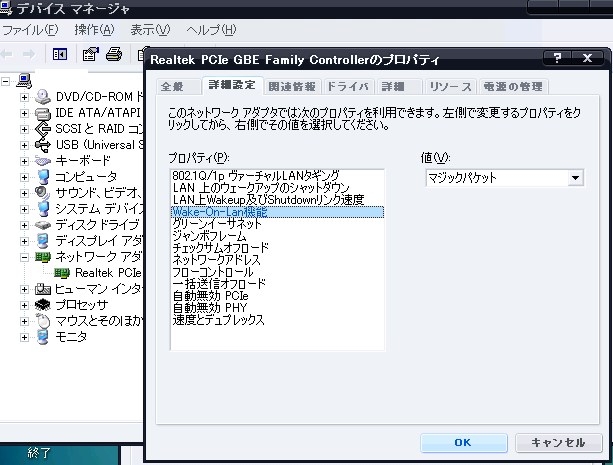The width and height of the screenshot is (613, 465).
Task: Select LAN上Wakeup及びShutdownリンク速度 property
Action: pyautogui.click(x=277, y=200)
